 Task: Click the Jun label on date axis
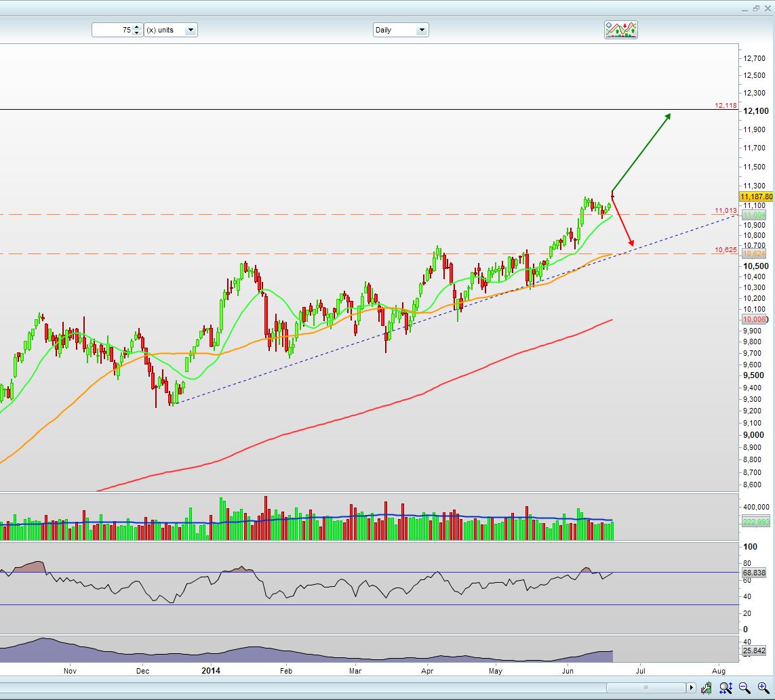[568, 671]
